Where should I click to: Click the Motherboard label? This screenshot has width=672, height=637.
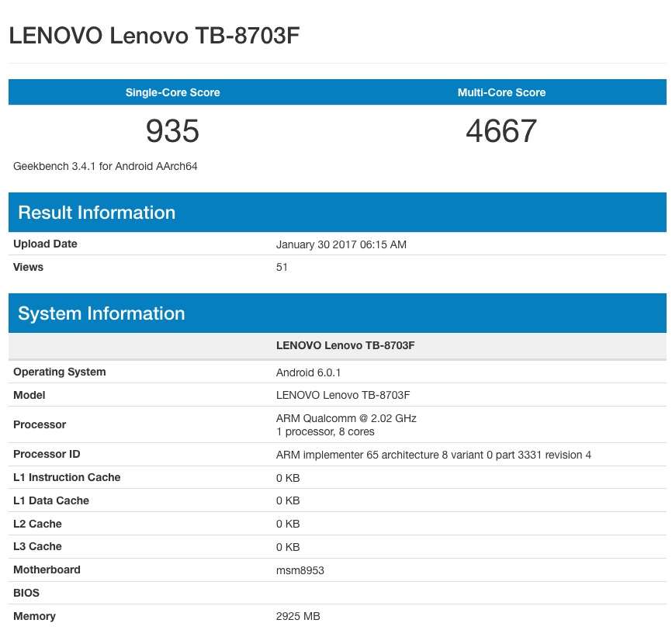click(x=47, y=569)
